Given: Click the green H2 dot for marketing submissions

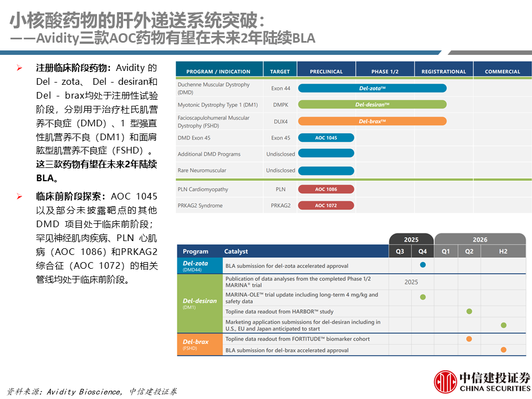Looking at the screenshot, I should (x=504, y=325).
